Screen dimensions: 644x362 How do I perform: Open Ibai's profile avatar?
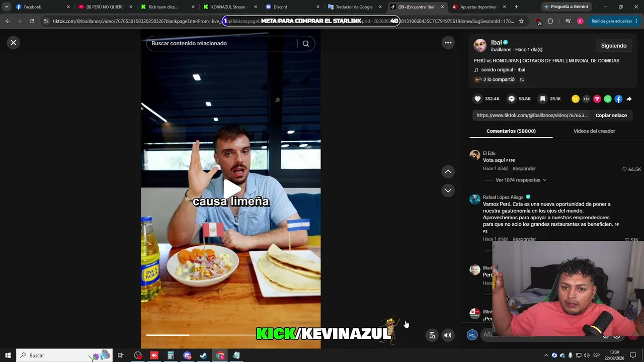[x=480, y=46]
